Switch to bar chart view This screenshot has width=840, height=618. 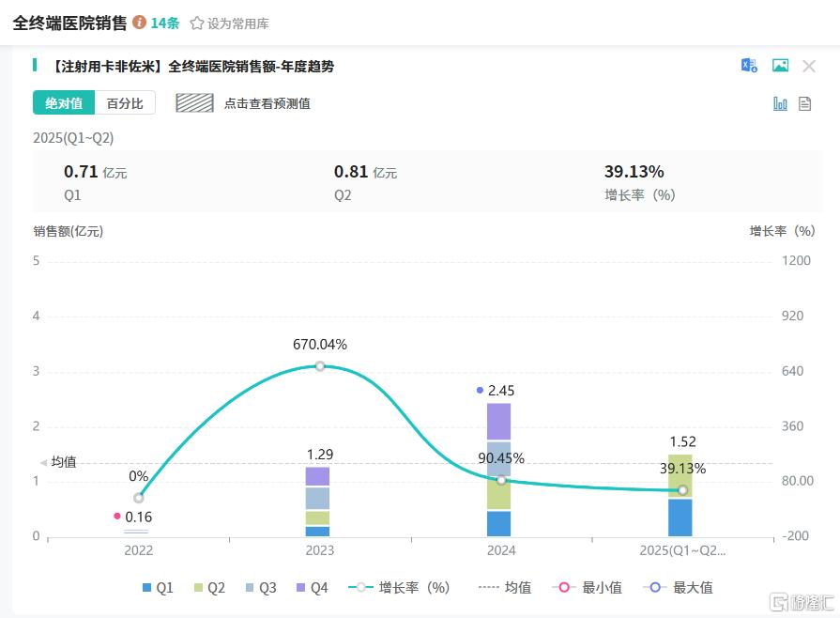click(x=780, y=103)
